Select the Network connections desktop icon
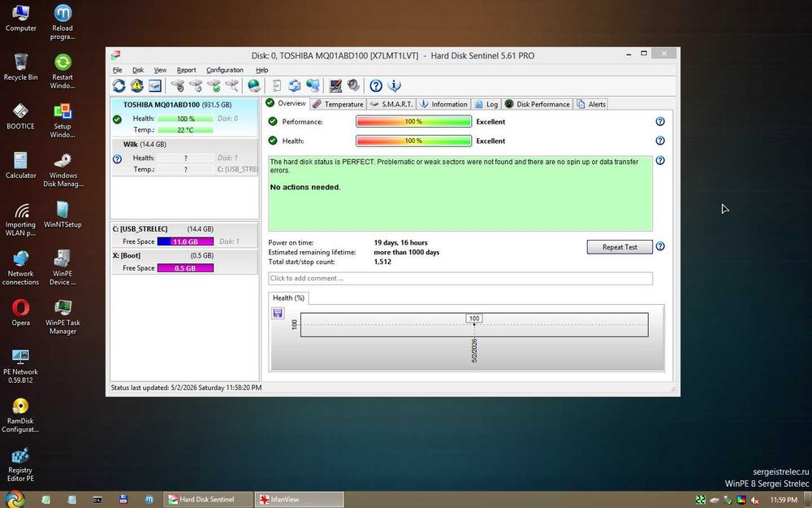Image resolution: width=812 pixels, height=508 pixels. 20,268
